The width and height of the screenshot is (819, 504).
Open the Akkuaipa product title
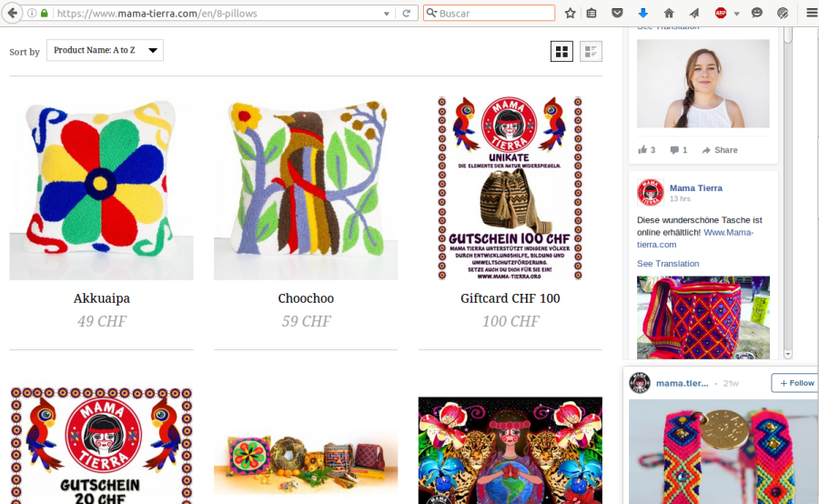pos(101,298)
